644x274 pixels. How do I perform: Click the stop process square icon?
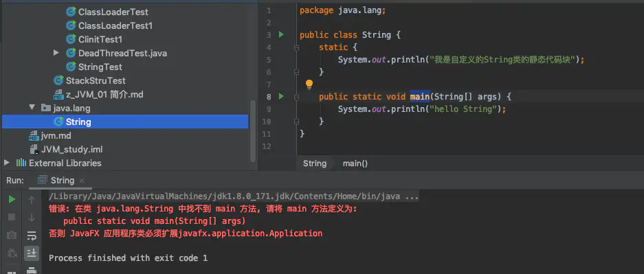pyautogui.click(x=12, y=217)
